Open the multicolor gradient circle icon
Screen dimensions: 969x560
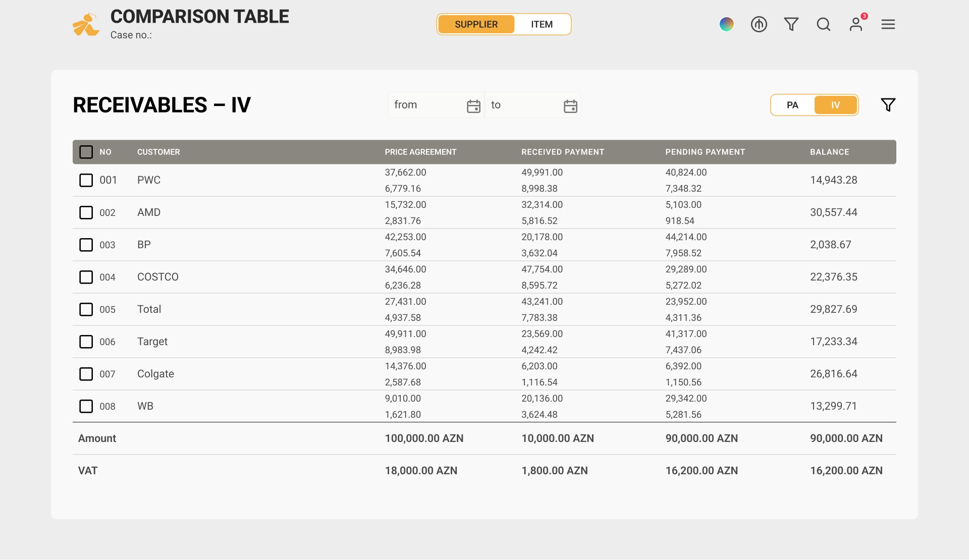click(727, 24)
